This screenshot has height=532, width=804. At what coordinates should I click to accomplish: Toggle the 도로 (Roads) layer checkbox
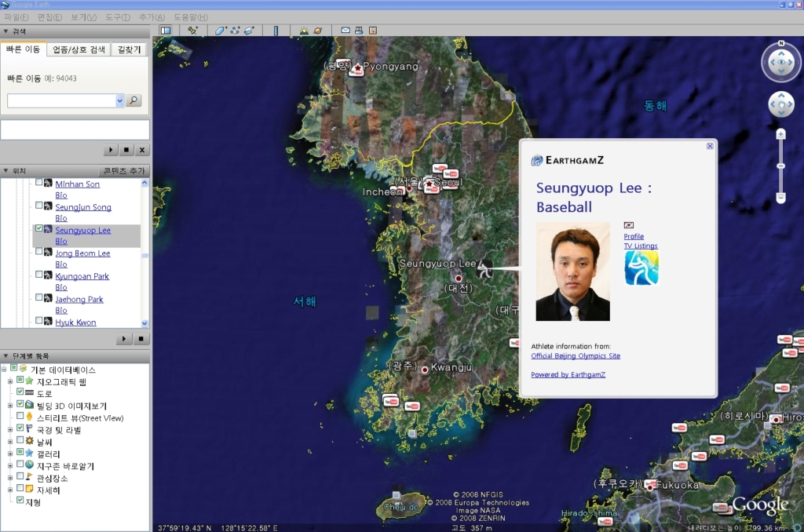(20, 392)
